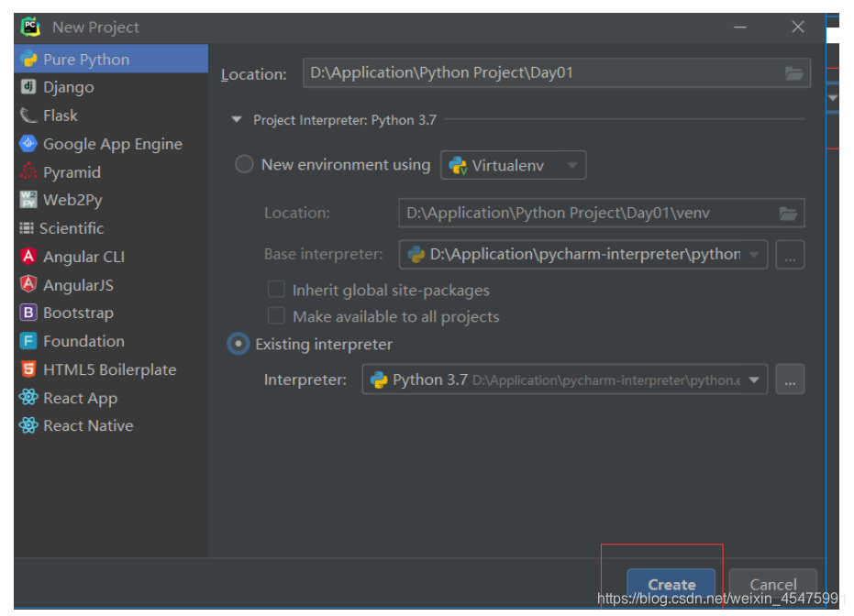Screen dimensions: 854x616
Task: Choose Web2Py project type
Action: [x=111, y=200]
